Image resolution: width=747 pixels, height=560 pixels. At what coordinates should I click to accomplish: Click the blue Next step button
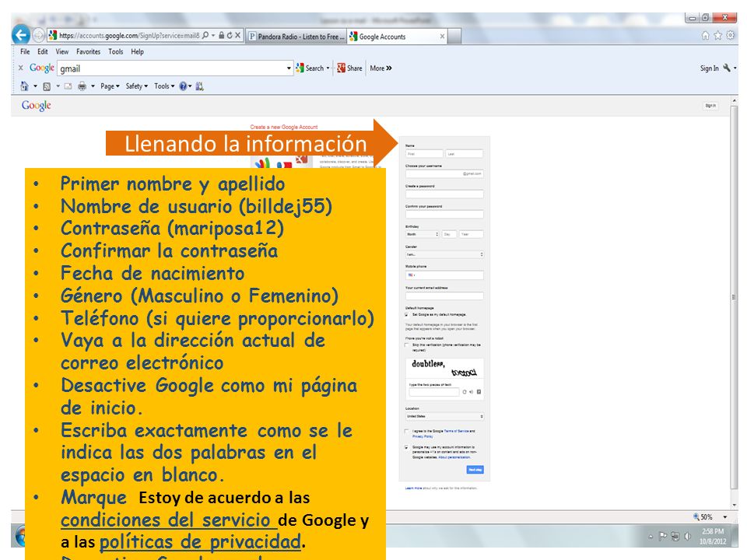click(475, 470)
